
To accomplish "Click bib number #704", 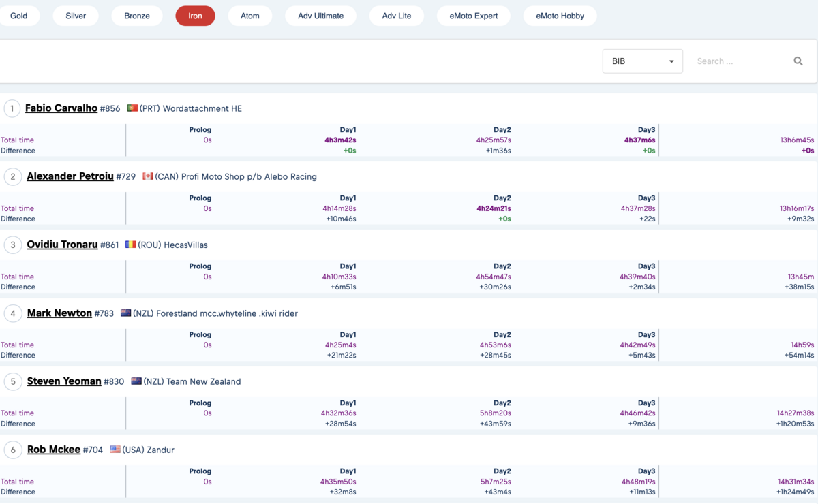I will 93,450.
